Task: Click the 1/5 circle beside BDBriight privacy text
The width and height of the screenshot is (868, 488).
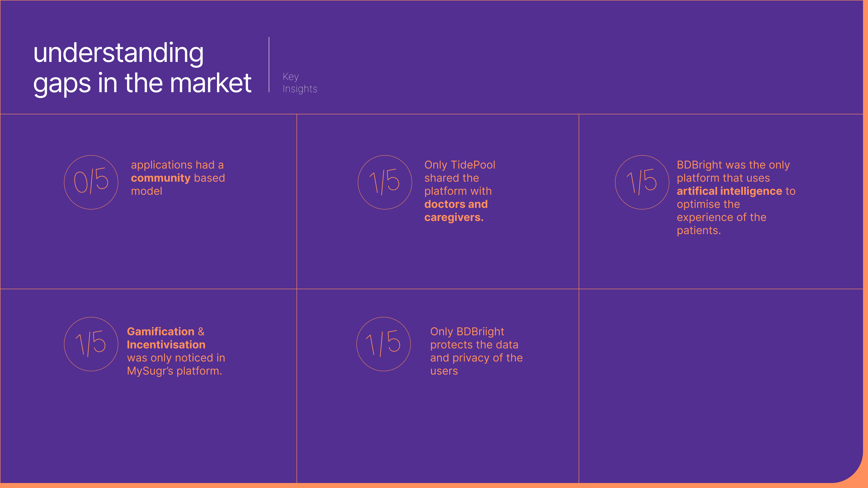Action: coord(383,344)
